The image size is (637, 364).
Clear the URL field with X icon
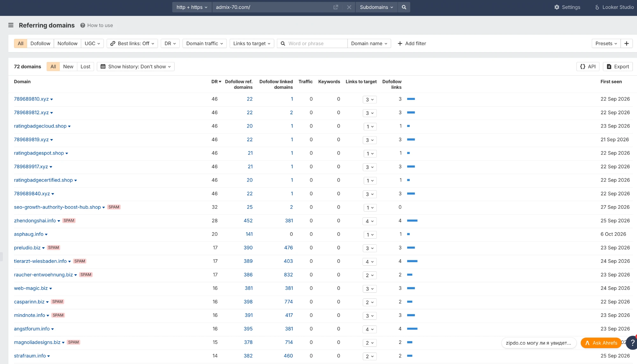click(x=349, y=7)
